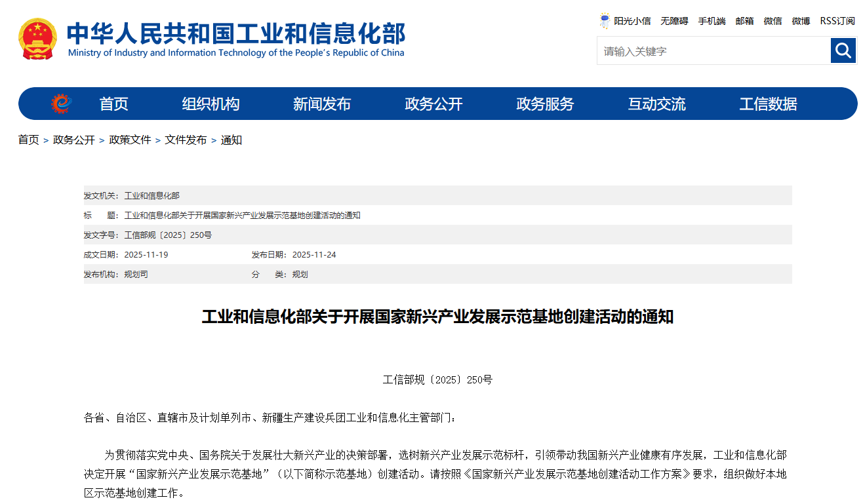This screenshot has width=863, height=504.
Task: Open the 组织机构 navigation menu
Action: [211, 104]
